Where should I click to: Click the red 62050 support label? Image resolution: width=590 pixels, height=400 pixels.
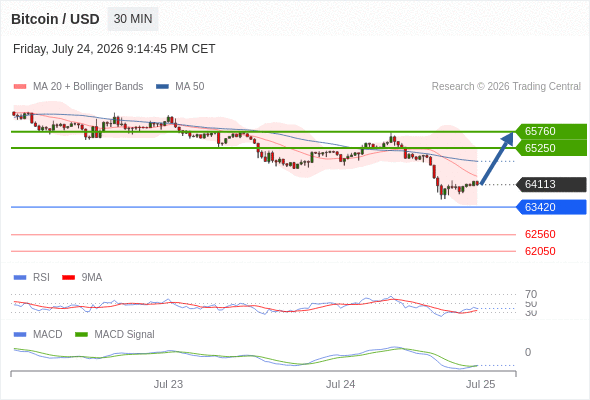coord(540,251)
